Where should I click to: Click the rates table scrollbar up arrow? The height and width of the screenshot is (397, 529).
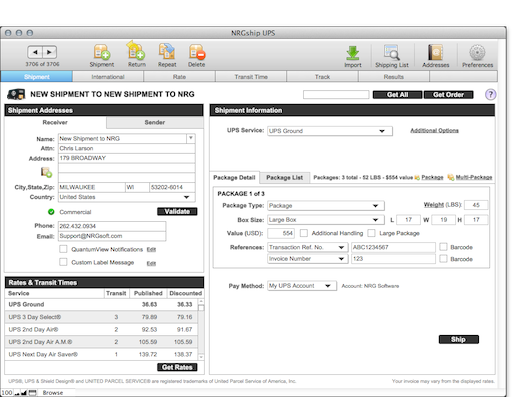click(201, 302)
